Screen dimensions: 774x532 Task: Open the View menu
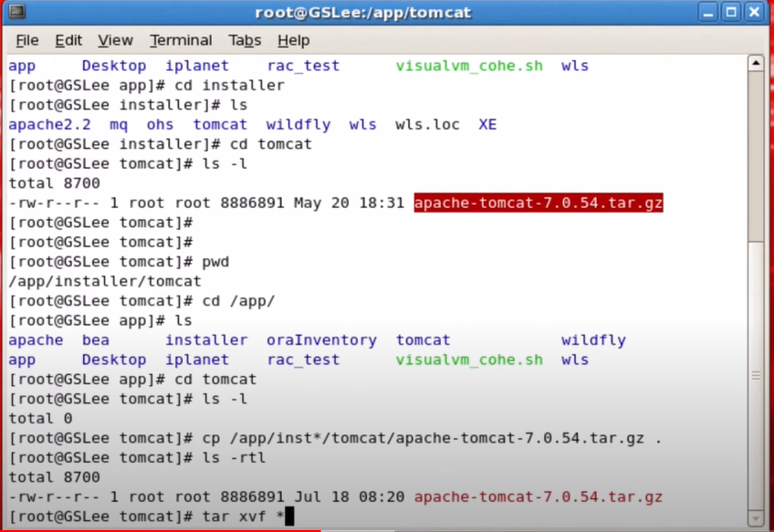(x=115, y=40)
